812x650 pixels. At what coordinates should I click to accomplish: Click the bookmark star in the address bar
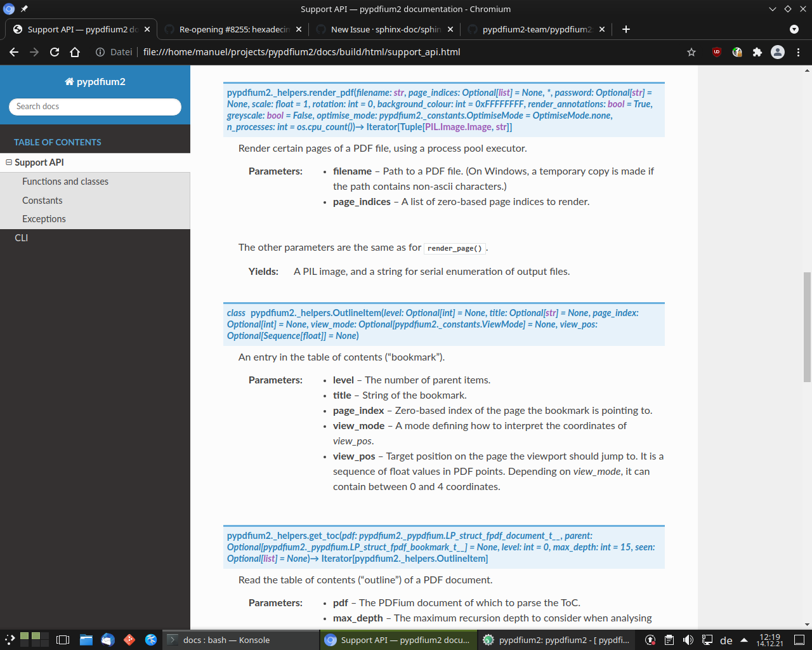[x=691, y=52]
